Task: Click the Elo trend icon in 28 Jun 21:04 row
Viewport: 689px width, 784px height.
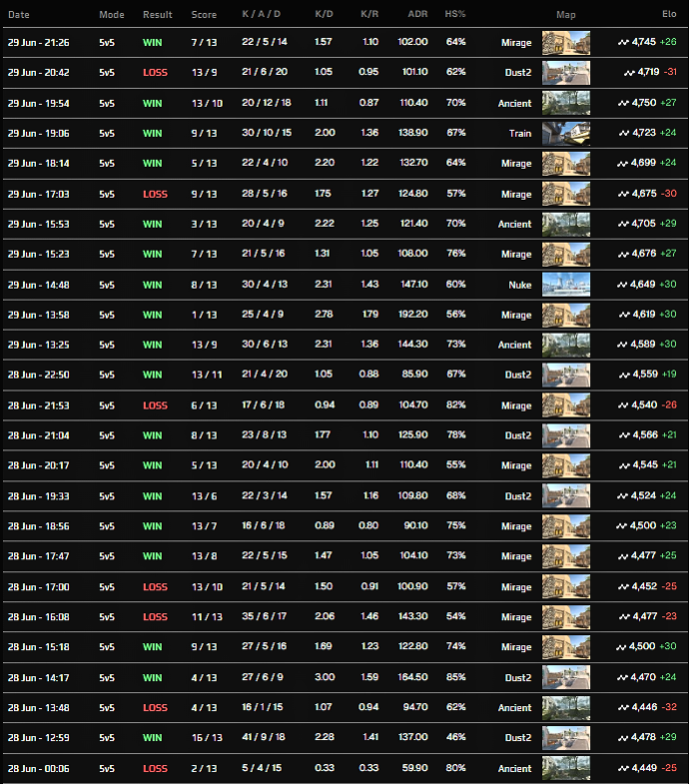Action: [x=624, y=435]
